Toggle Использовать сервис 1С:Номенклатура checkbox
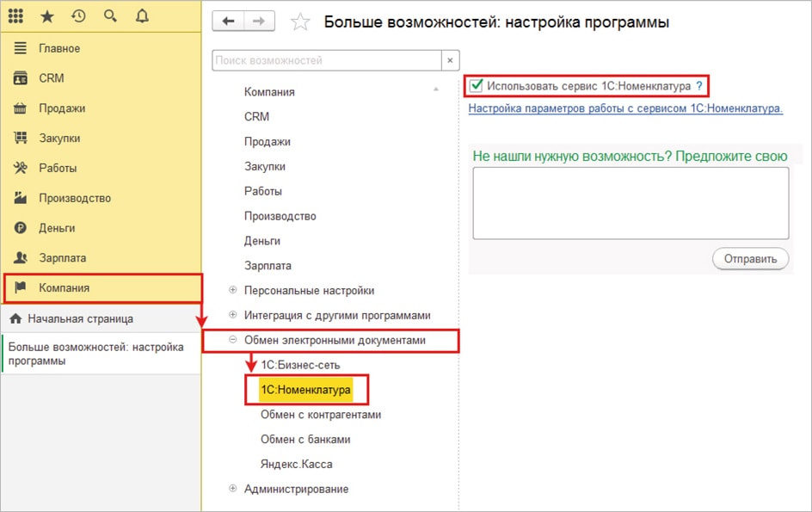The height and width of the screenshot is (512, 812). pos(477,86)
